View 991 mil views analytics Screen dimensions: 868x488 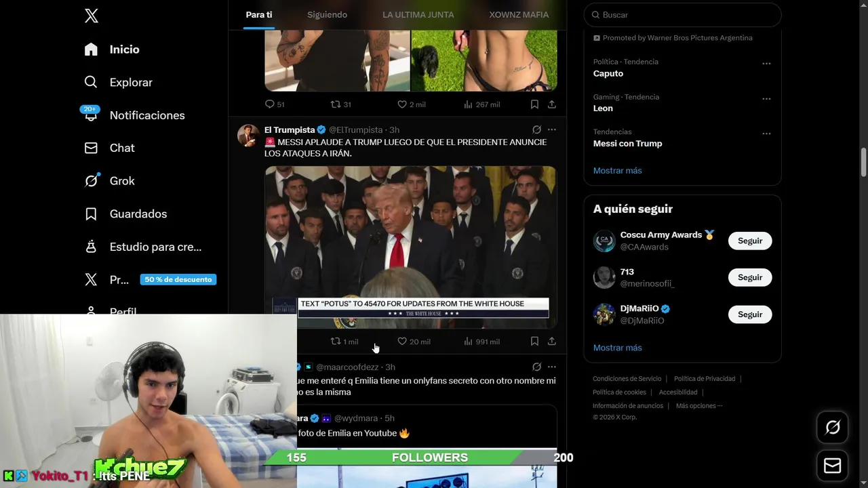pos(481,342)
